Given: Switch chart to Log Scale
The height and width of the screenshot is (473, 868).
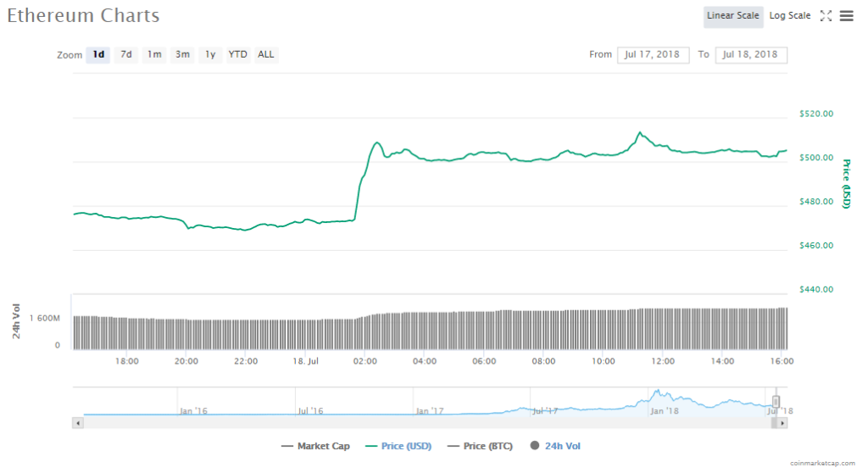Looking at the screenshot, I should click(x=789, y=16).
